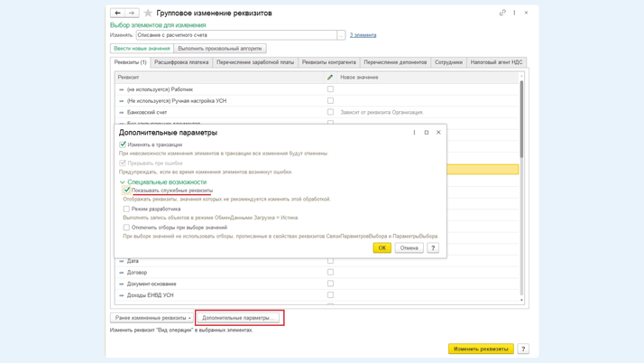Viewport: 644px width, 363px height.
Task: Click the pencil icon column header
Action: (x=330, y=78)
